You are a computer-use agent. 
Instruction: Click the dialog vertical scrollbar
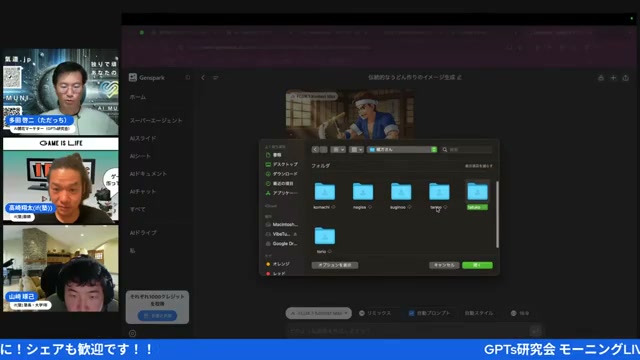point(497,214)
